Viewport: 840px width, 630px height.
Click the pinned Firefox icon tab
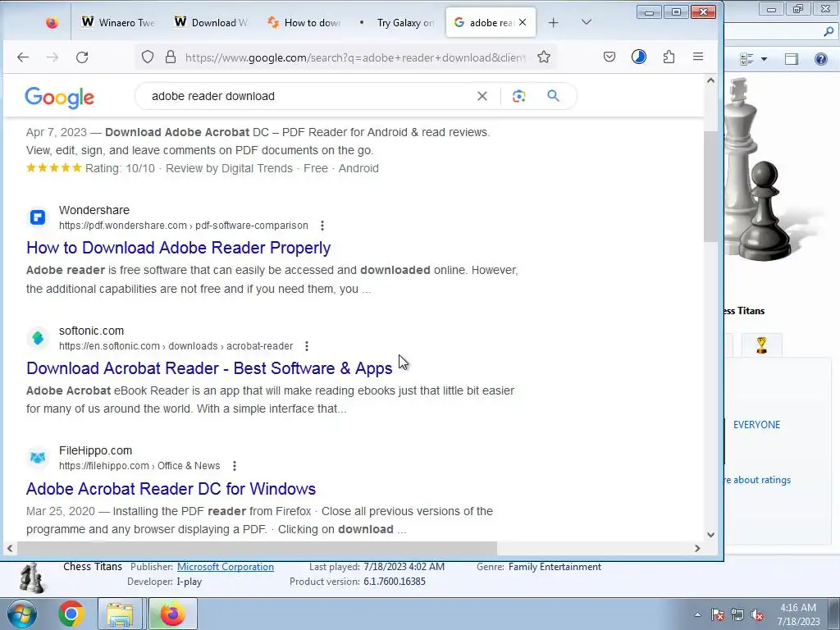pyautogui.click(x=52, y=22)
